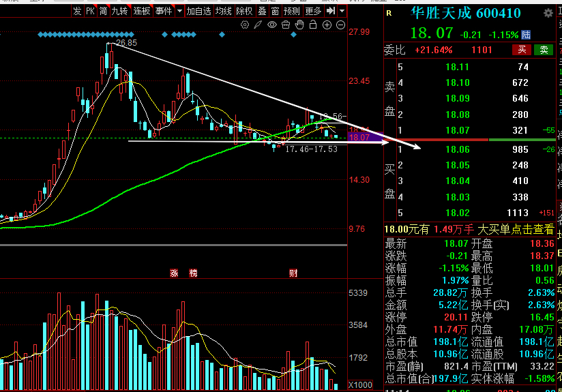Select buy level 4 price 18.03
The image size is (562, 392).
coord(457,197)
